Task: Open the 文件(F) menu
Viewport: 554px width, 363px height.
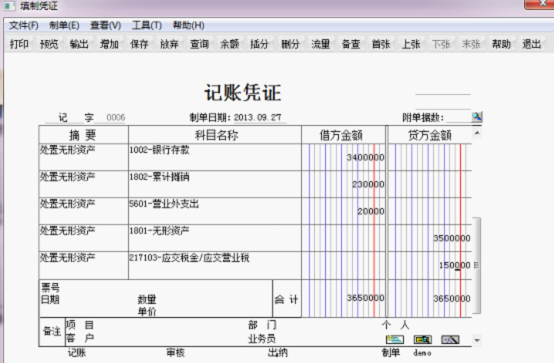Action: (x=24, y=25)
